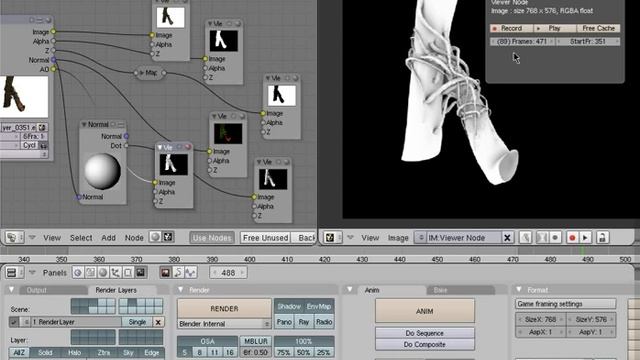Image resolution: width=640 pixels, height=360 pixels.
Task: Open the image editor window type selector
Action: [333, 237]
